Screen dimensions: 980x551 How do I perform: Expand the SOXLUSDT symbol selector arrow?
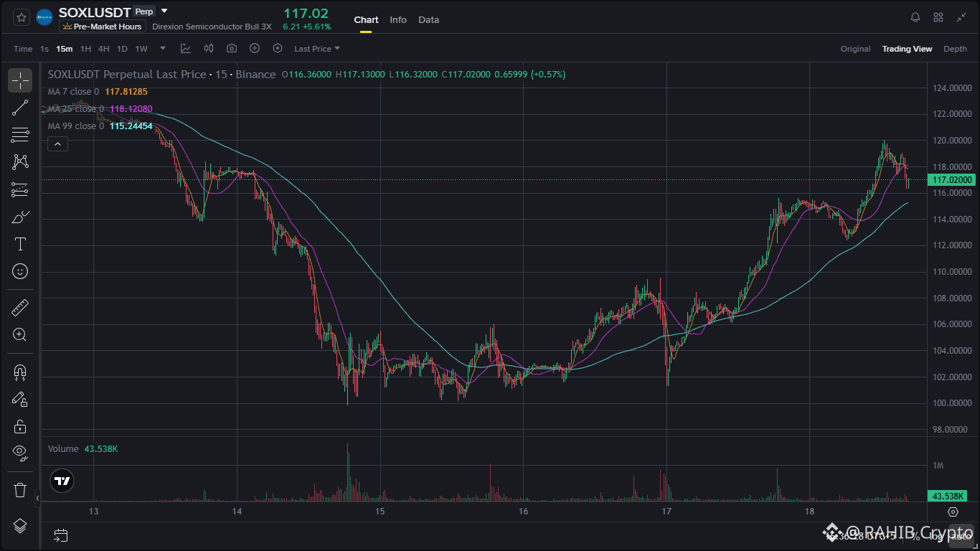(164, 11)
